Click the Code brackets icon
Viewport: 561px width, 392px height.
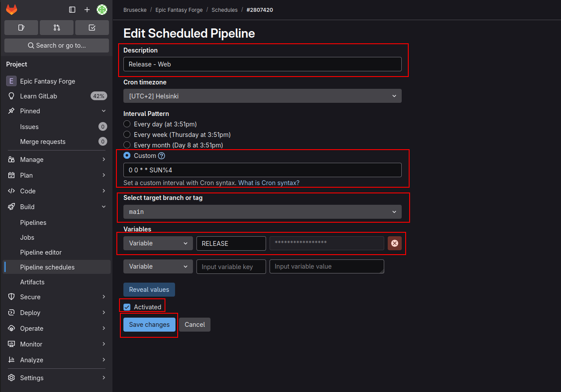11,191
